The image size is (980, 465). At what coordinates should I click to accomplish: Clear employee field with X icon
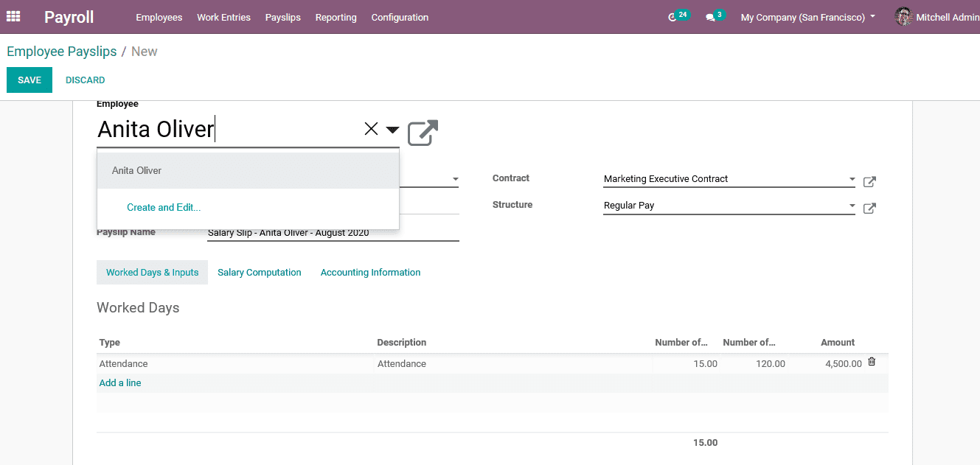point(371,129)
